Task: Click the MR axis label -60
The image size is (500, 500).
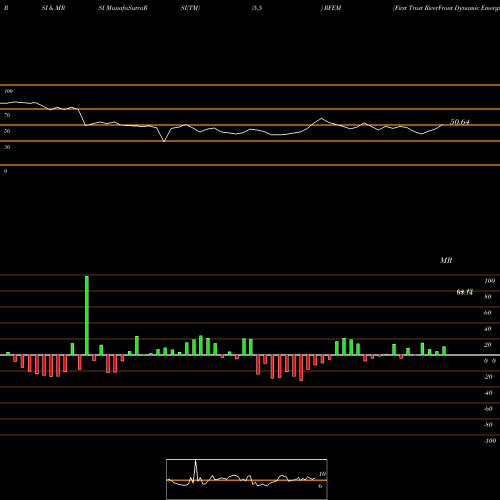Action: tap(488, 409)
